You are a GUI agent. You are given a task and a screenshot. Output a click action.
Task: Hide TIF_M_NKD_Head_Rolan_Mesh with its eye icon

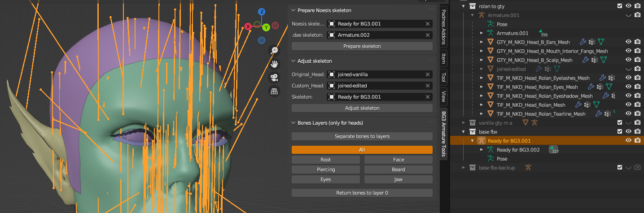tap(628, 105)
